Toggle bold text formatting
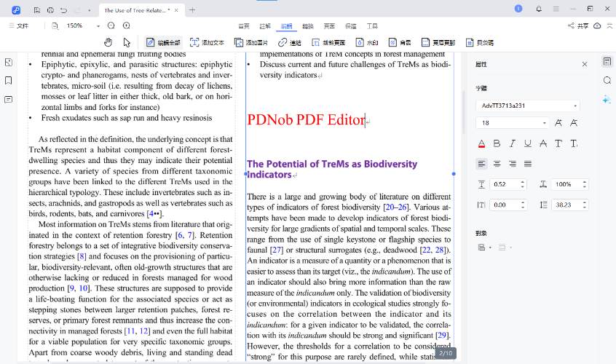616x364 pixels. click(497, 143)
